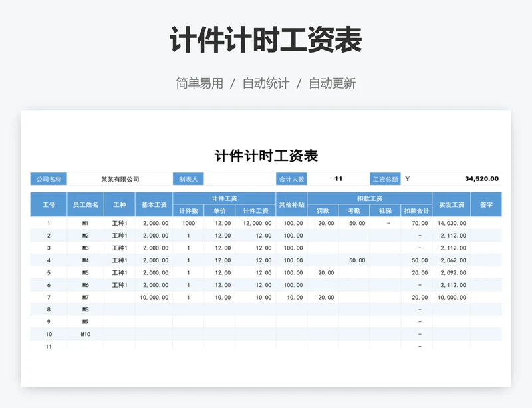The image size is (532, 408).
Task: Select employee name cell M4
Action: point(86,260)
